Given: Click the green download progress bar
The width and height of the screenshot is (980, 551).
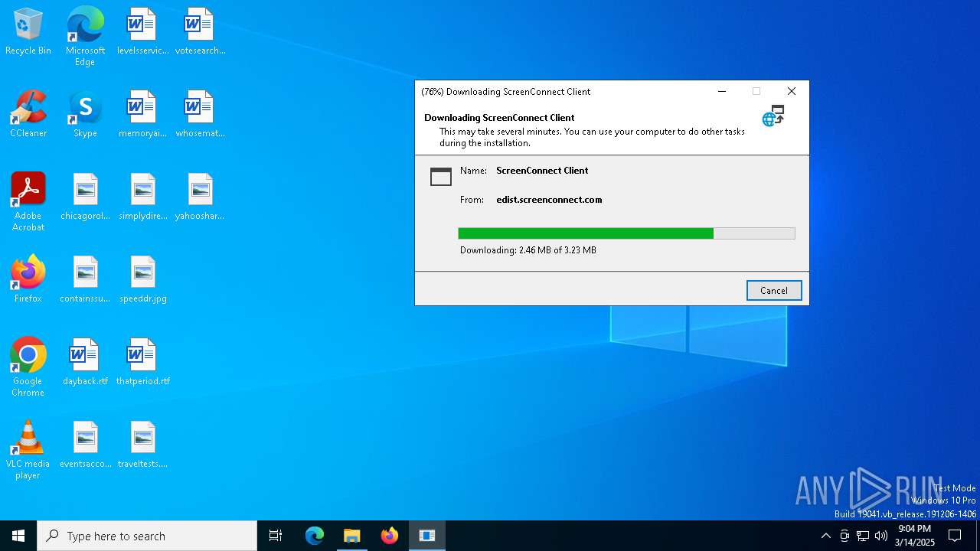Looking at the screenshot, I should [x=626, y=233].
